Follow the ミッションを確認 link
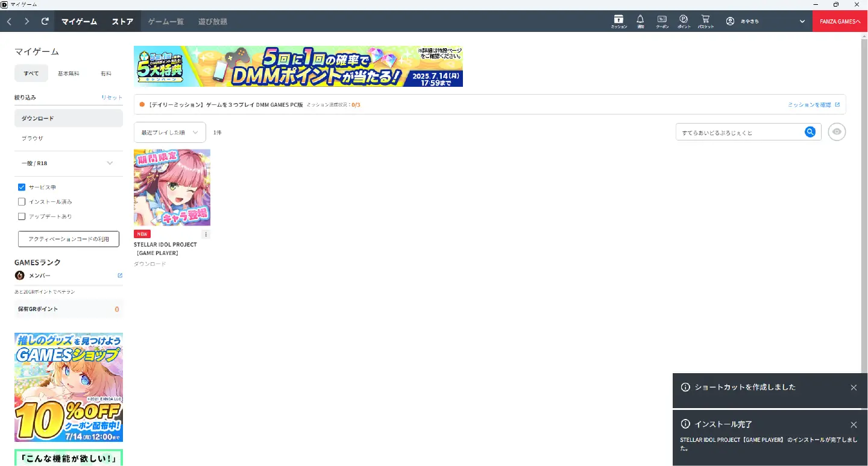 (x=813, y=105)
